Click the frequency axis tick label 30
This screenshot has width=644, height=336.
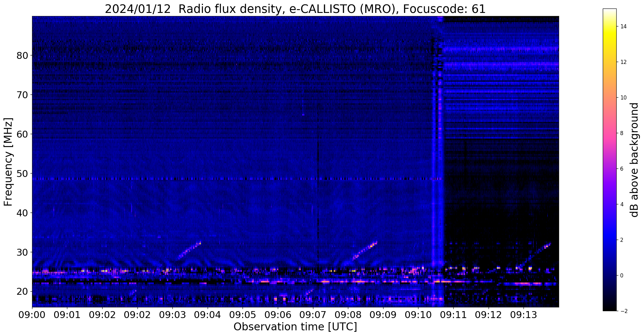[22, 252]
